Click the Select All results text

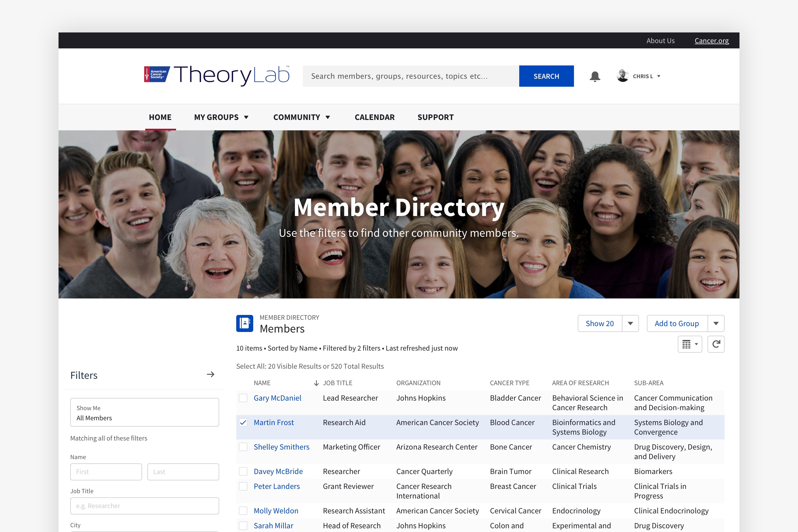pos(310,367)
